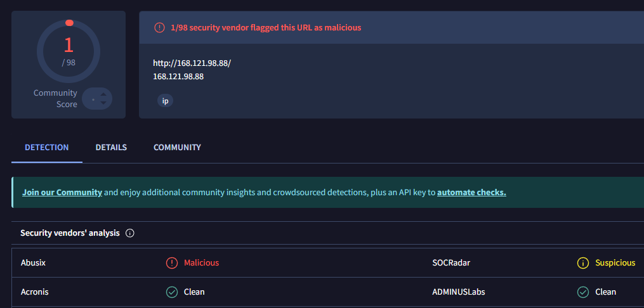Viewport: 644px width, 308px height.
Task: Click the Suspicious verdict label for SOCRadar
Action: (615, 263)
